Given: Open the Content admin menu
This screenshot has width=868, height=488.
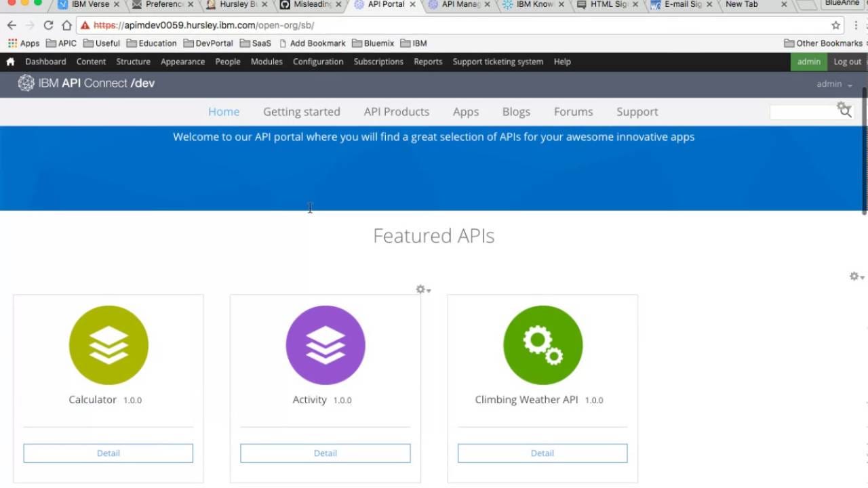Looking at the screenshot, I should click(x=91, y=62).
